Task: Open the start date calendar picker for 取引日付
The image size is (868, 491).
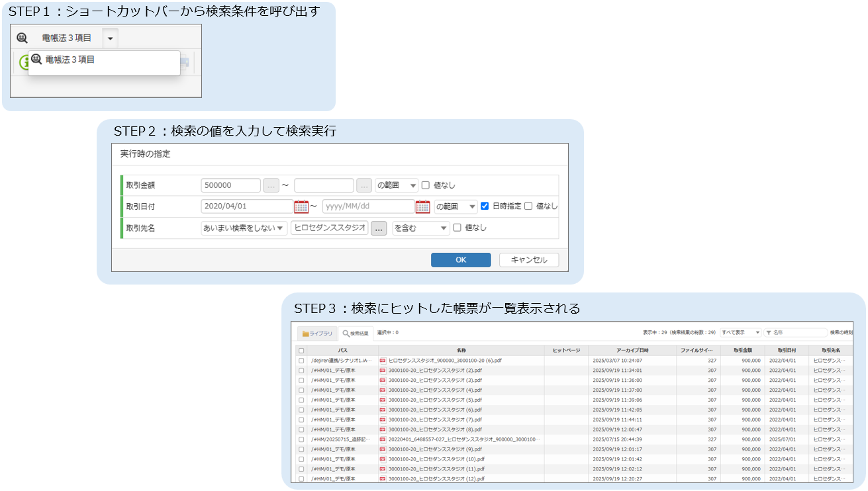Action: tap(301, 206)
